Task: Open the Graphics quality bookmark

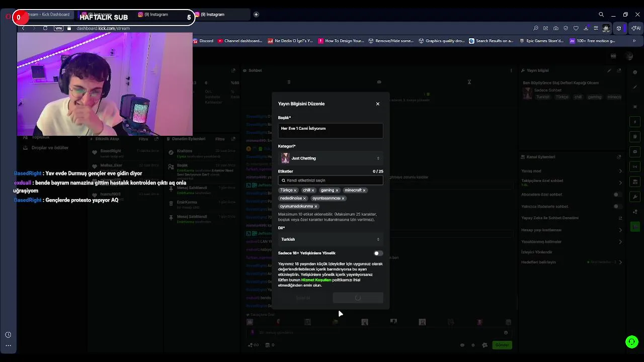Action: click(442, 41)
